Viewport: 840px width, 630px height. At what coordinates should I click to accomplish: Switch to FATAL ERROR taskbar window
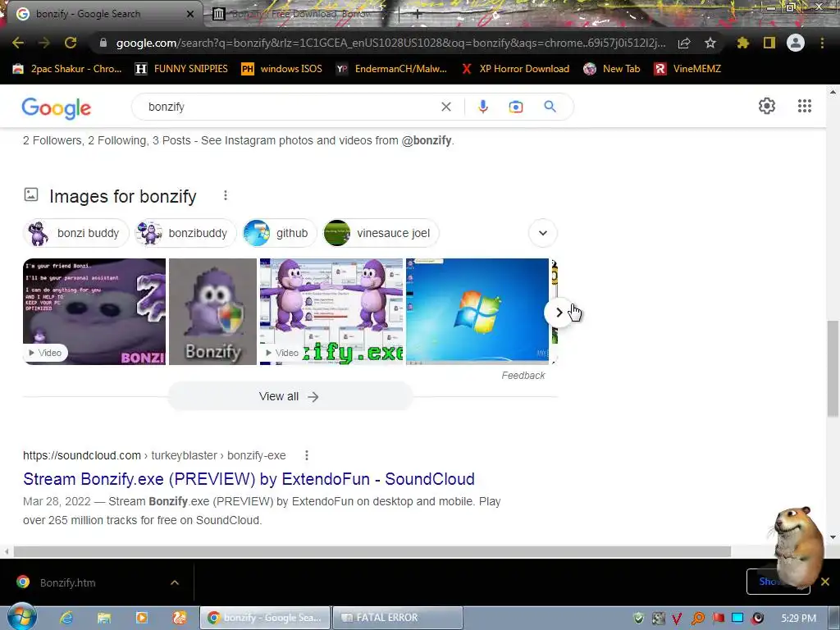point(398,618)
